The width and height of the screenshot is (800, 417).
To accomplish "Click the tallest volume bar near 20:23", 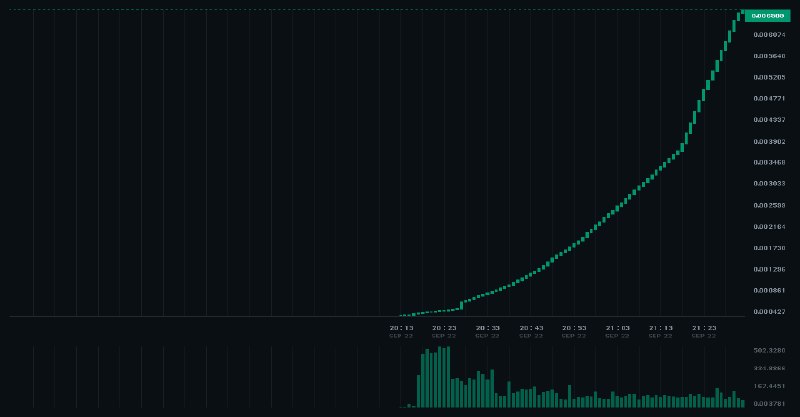I will point(439,377).
